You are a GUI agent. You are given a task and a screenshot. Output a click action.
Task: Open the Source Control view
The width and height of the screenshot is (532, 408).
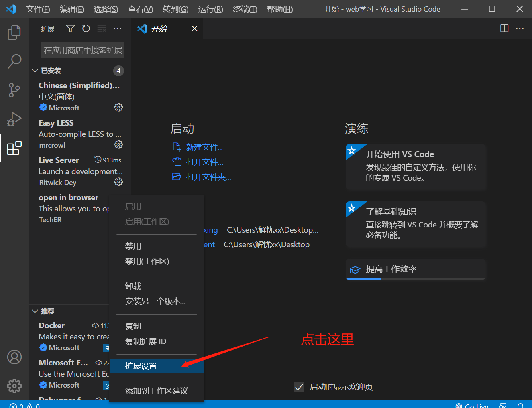tap(14, 90)
